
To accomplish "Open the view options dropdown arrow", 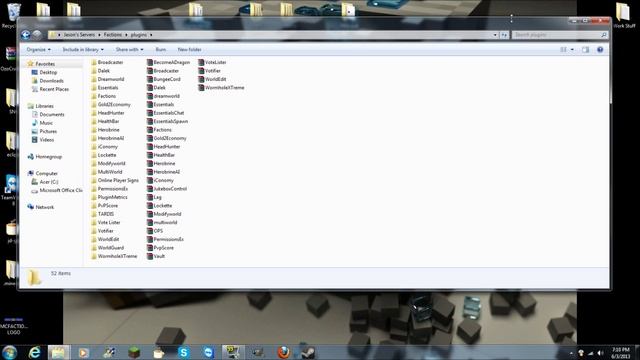I will pos(572,50).
